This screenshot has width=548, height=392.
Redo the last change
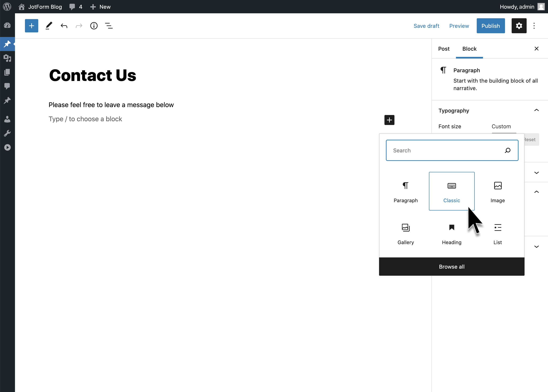79,26
